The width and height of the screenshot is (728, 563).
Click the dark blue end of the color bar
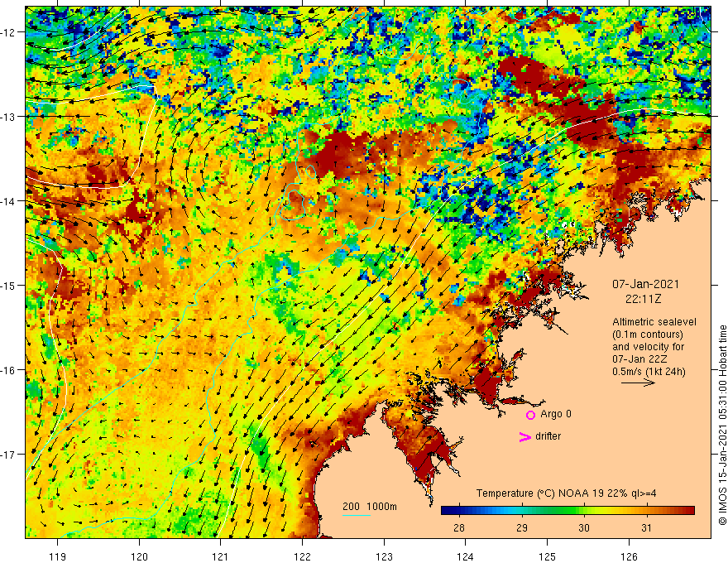(x=445, y=511)
